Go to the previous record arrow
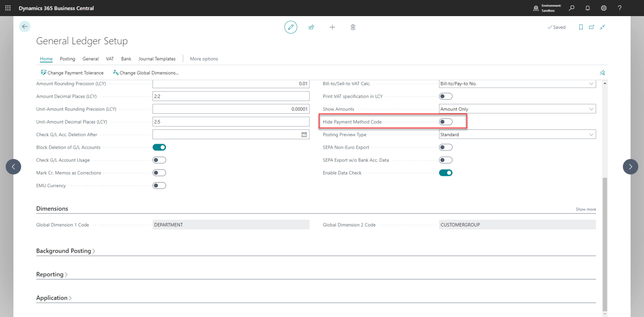 (x=13, y=167)
